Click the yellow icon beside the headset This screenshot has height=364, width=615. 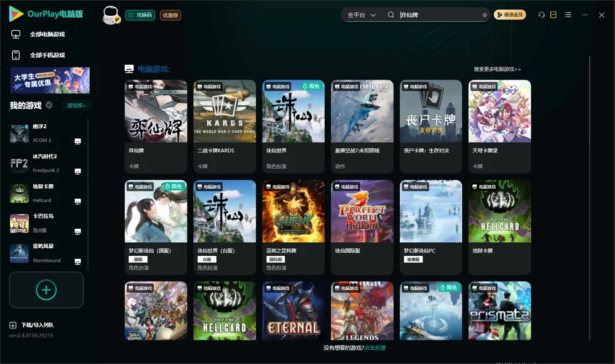tap(553, 15)
